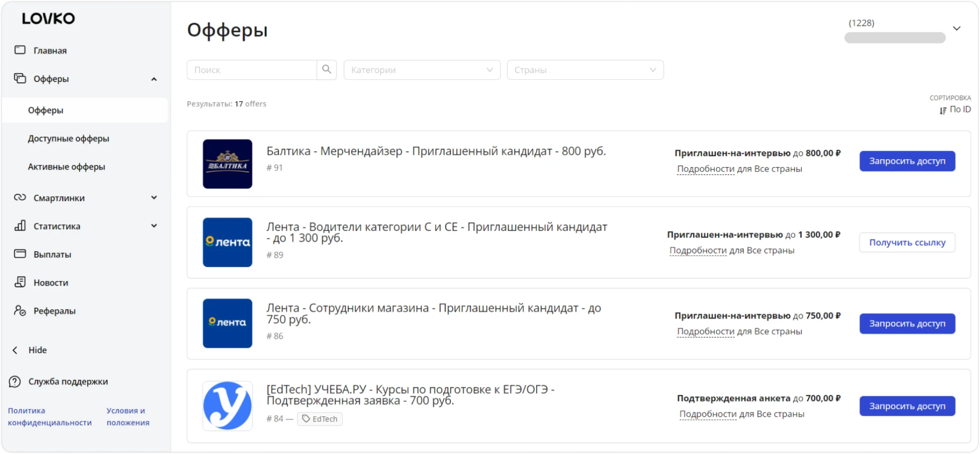Click Получить ссылку for Лента drivers offer
Screen dimensions: 980x454
907,242
